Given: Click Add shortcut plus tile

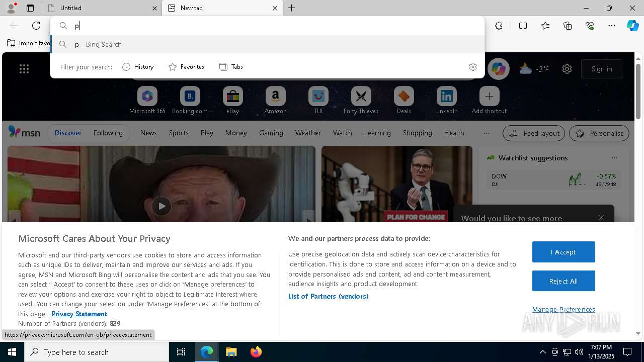Looking at the screenshot, I should (489, 101).
